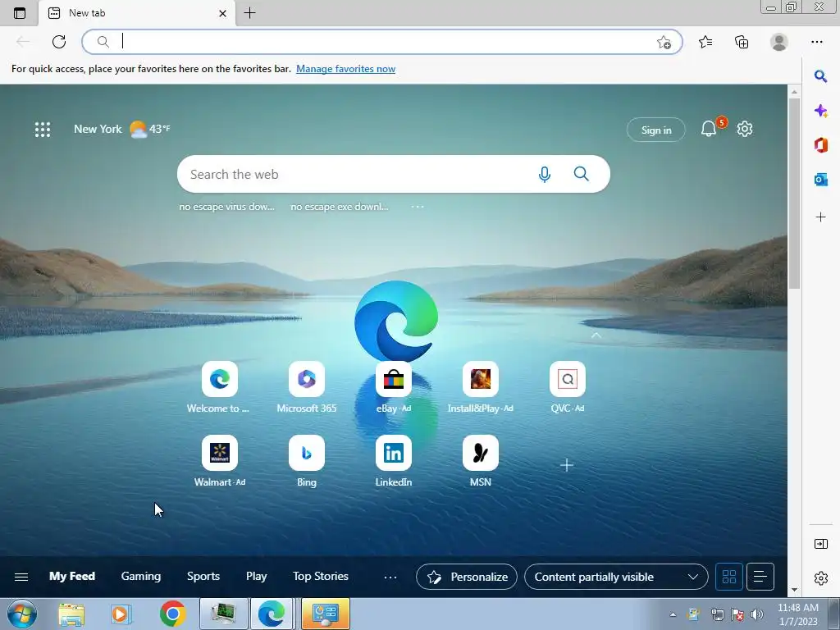This screenshot has width=840, height=630.
Task: Open the Favorites list icon
Action: 705,42
